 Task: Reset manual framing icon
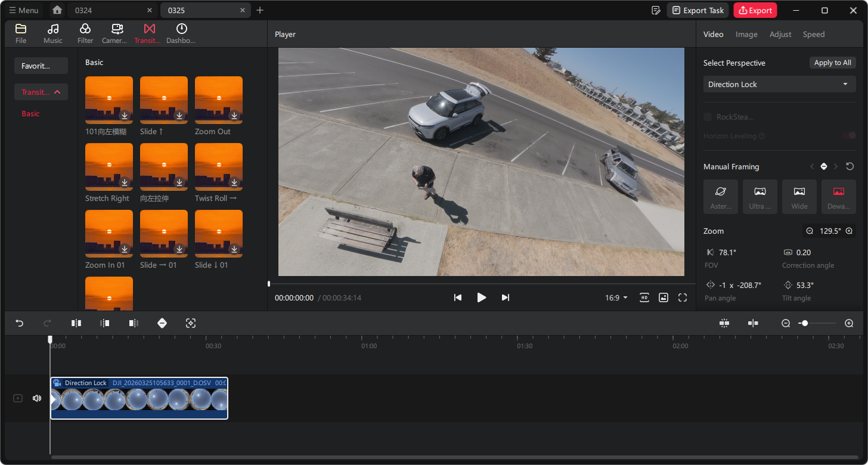[850, 166]
